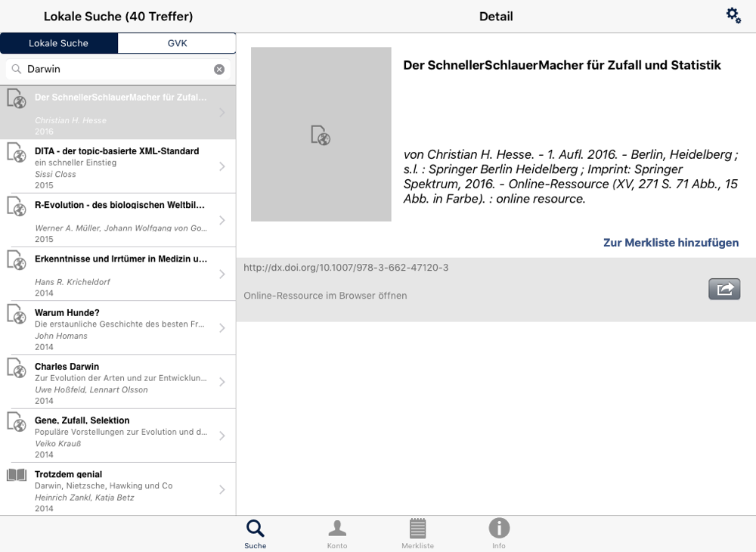Click author 'Veiko Krauß'
The image size is (756, 552).
[58, 444]
